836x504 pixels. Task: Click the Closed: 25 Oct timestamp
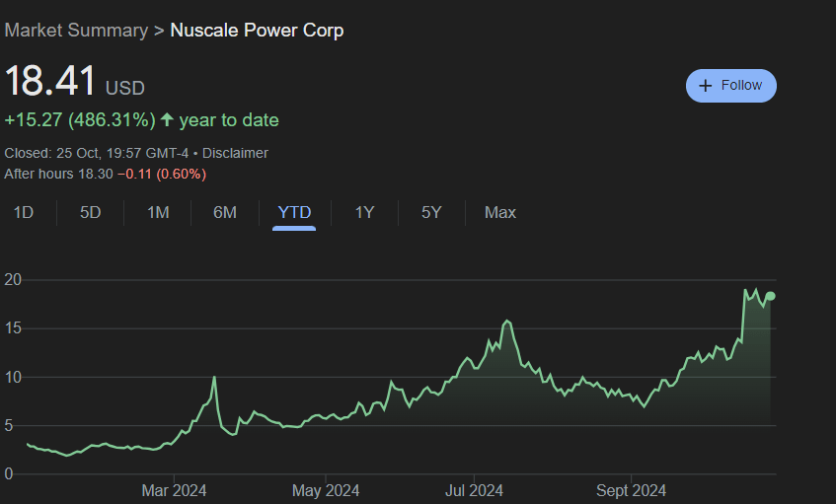[97, 154]
